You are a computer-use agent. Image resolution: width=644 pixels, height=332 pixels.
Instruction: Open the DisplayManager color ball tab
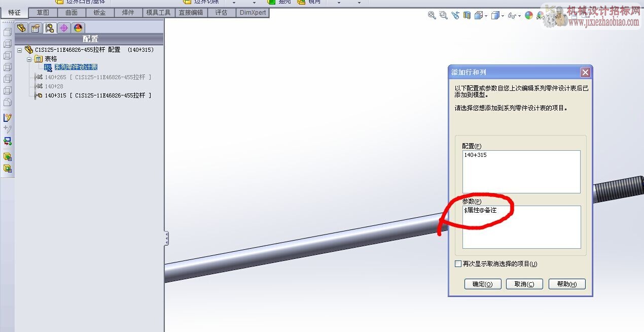[x=78, y=28]
